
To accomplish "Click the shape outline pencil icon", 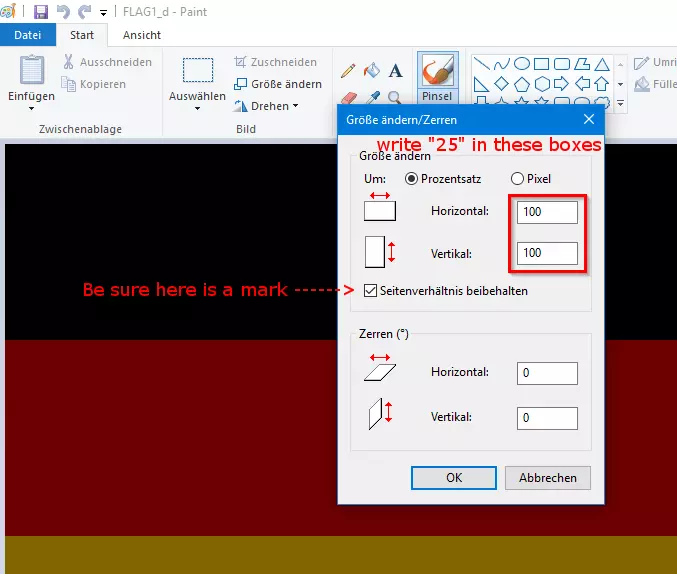I will 641,63.
